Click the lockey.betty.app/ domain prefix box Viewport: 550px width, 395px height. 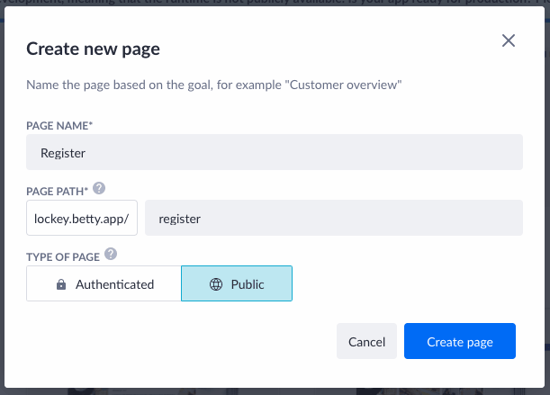tap(82, 218)
